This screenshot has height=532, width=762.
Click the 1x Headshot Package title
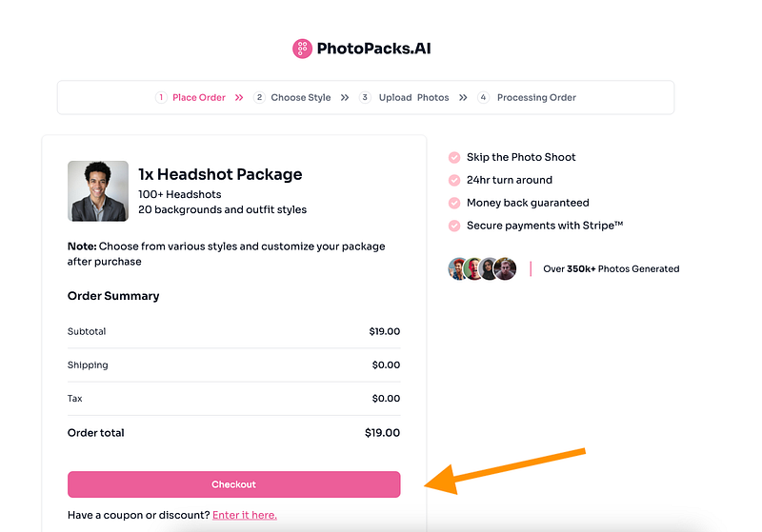point(220,174)
